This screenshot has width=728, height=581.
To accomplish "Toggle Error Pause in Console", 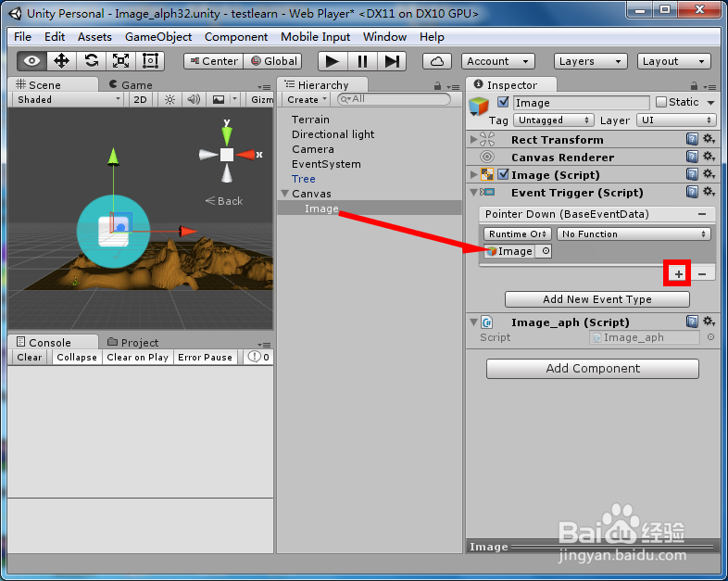I will (x=205, y=357).
